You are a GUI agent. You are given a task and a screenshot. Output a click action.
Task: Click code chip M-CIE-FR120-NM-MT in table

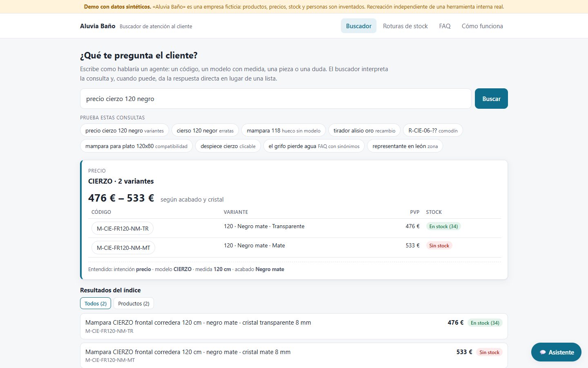click(x=123, y=247)
